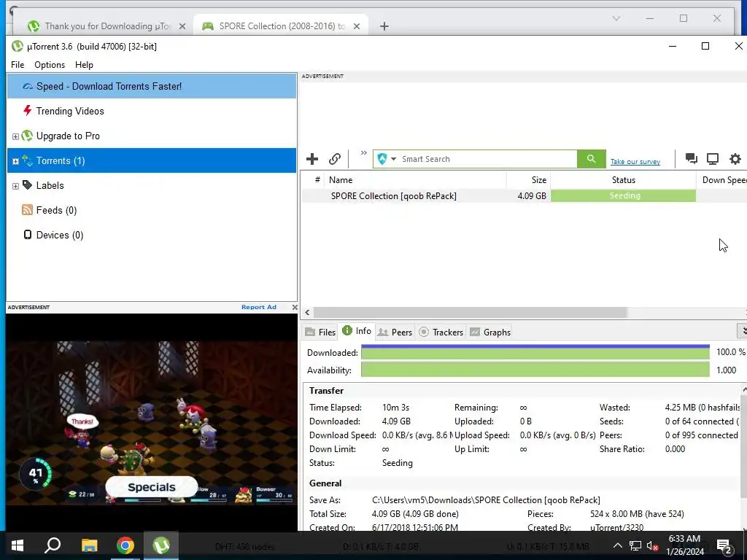Open the notification center icon

click(724, 546)
